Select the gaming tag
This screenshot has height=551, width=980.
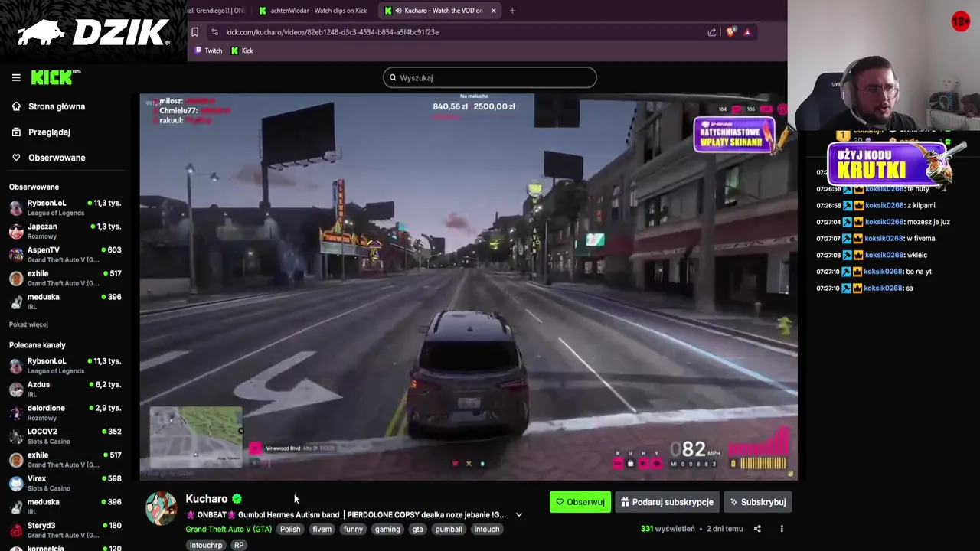pyautogui.click(x=387, y=529)
